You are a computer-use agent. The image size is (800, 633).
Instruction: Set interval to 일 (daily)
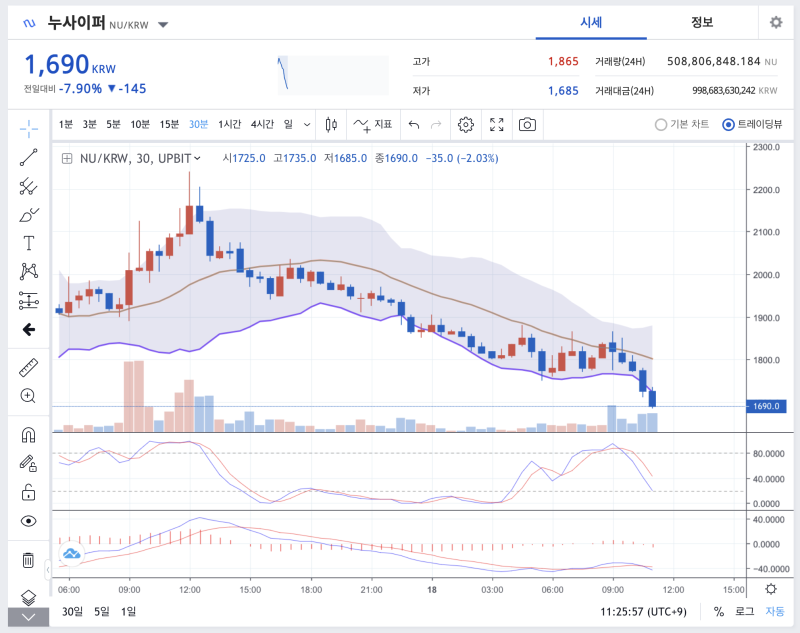[288, 124]
